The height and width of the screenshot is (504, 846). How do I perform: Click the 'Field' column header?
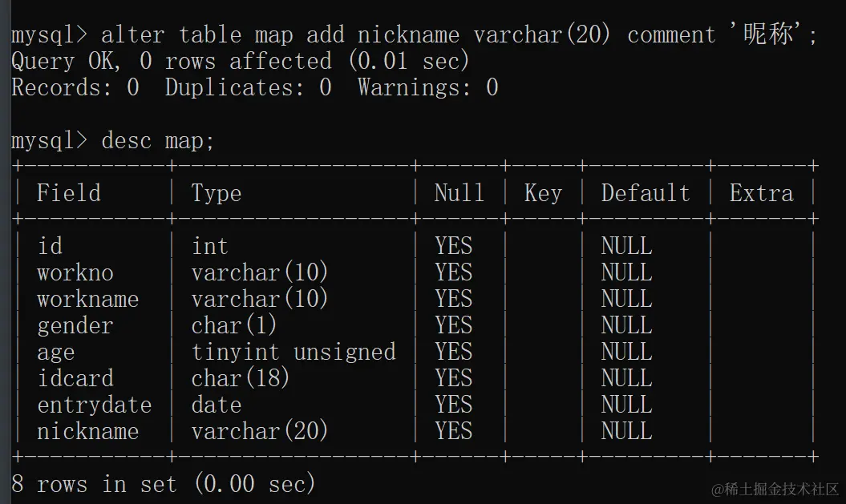tap(68, 193)
